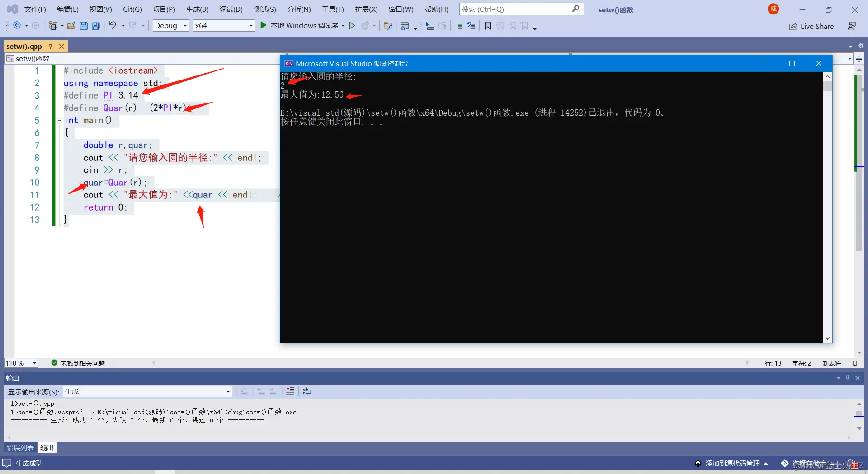Image resolution: width=868 pixels, height=474 pixels.
Task: Click the uncomment selected lines icon
Action: coord(471,26)
